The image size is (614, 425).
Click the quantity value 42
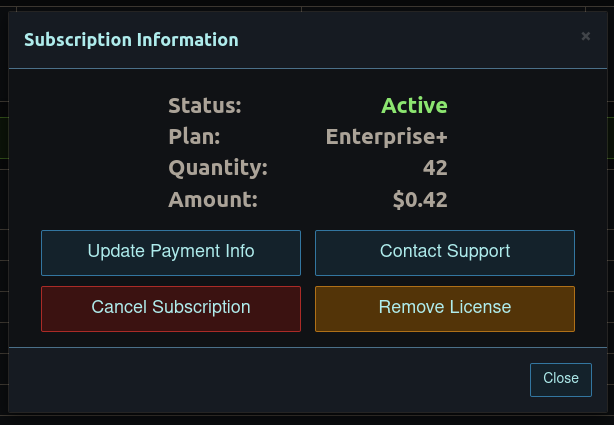(434, 168)
